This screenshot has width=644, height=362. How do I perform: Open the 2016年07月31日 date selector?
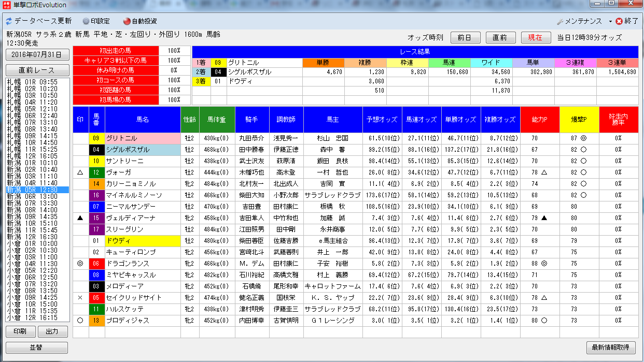37,54
